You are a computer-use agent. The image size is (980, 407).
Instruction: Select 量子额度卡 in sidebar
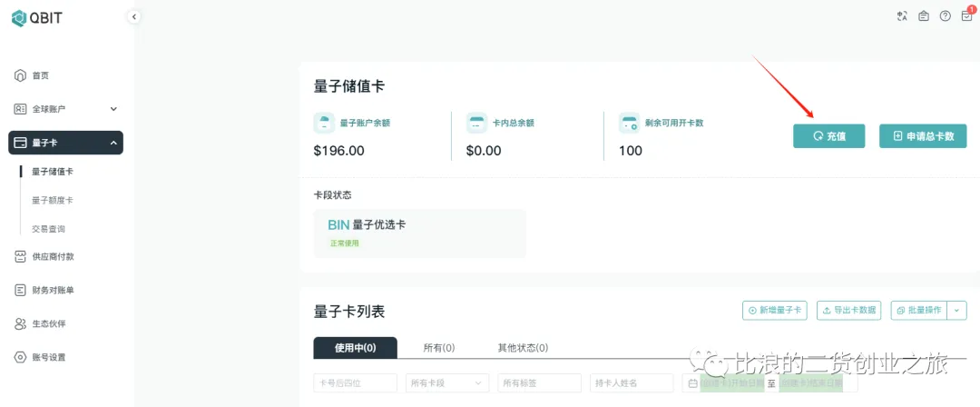click(53, 200)
